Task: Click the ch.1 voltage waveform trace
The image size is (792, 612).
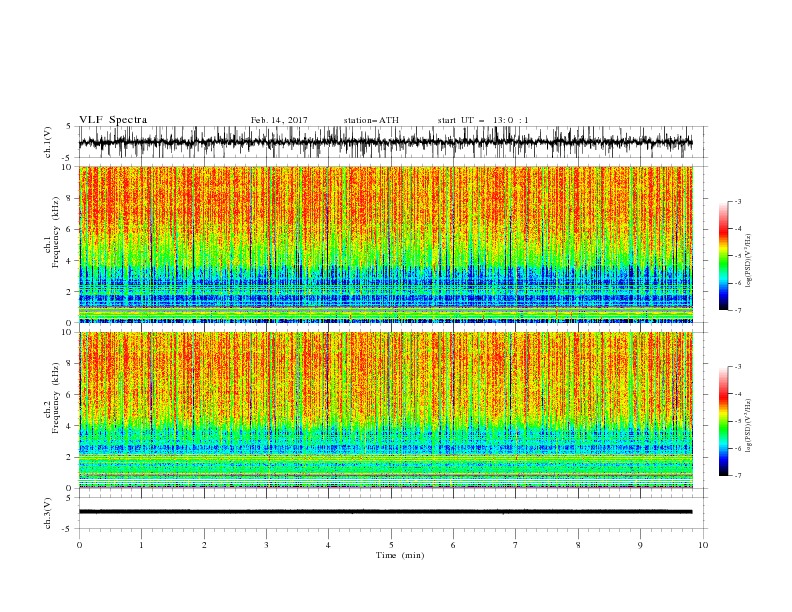Action: (x=385, y=142)
